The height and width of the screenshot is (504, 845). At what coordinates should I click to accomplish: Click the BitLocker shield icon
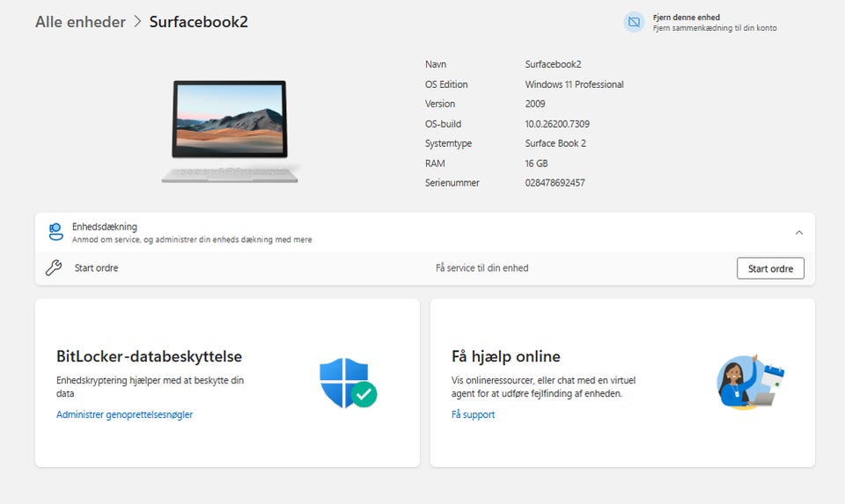[348, 383]
